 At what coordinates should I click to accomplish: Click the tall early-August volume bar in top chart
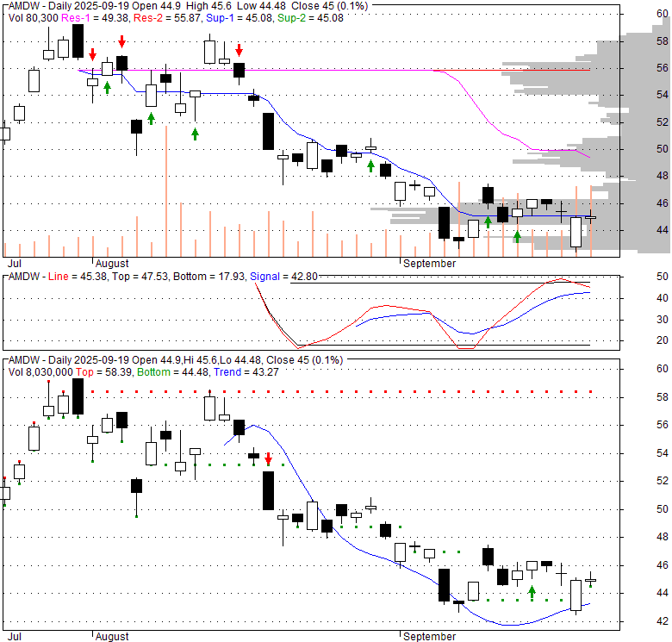166,191
